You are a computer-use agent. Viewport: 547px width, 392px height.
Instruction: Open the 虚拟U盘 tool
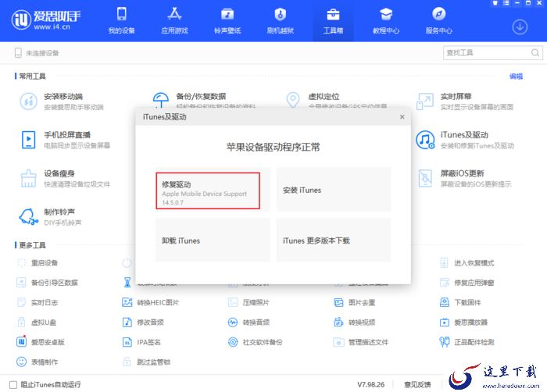37,323
